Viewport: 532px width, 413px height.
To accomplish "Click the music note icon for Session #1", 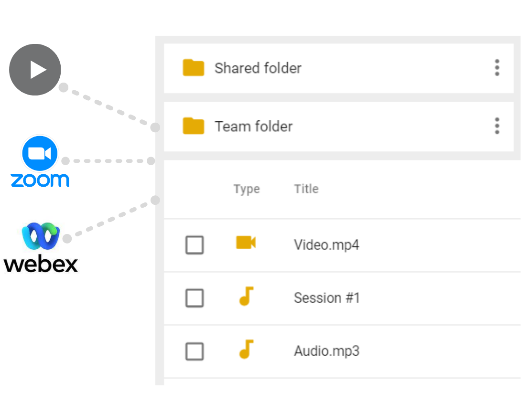I will [x=246, y=297].
